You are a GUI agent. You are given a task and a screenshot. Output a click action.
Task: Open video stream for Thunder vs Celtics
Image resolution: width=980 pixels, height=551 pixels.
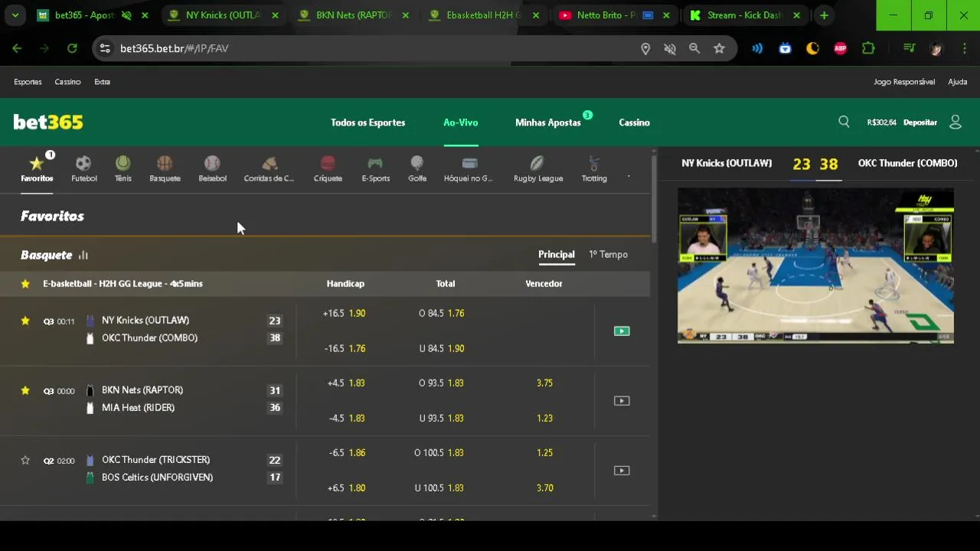(x=622, y=471)
